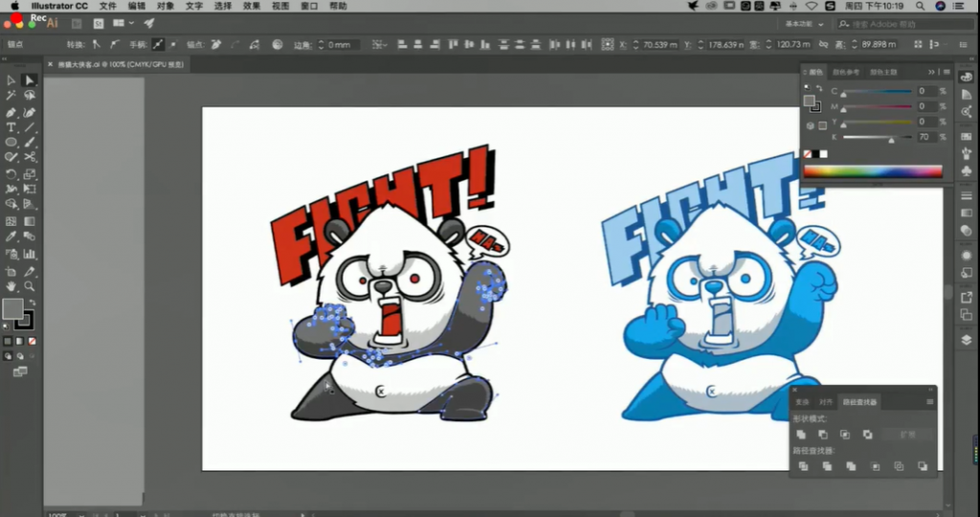980x517 pixels.
Task: Click Exclude shape mode in Pathfinder
Action: 867,435
